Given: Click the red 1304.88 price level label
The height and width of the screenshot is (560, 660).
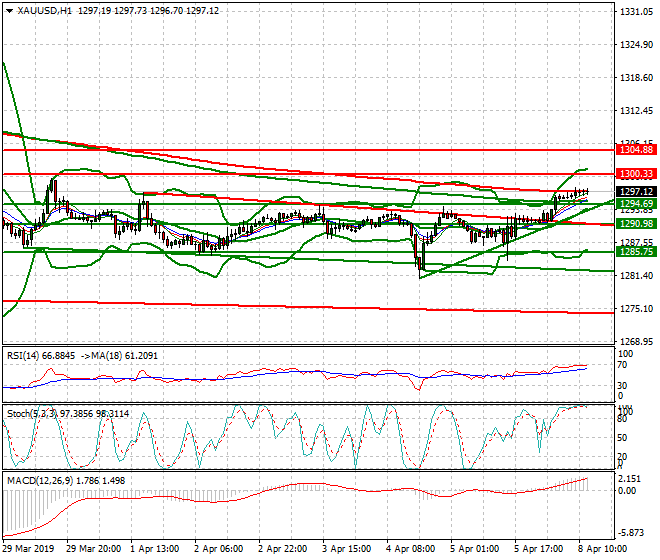Looking at the screenshot, I should [636, 149].
